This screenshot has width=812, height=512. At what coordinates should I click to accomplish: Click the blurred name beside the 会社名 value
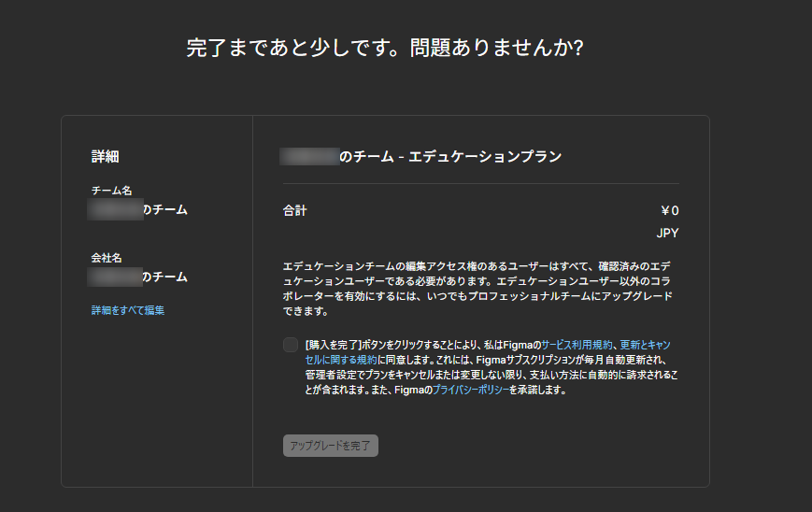click(113, 277)
